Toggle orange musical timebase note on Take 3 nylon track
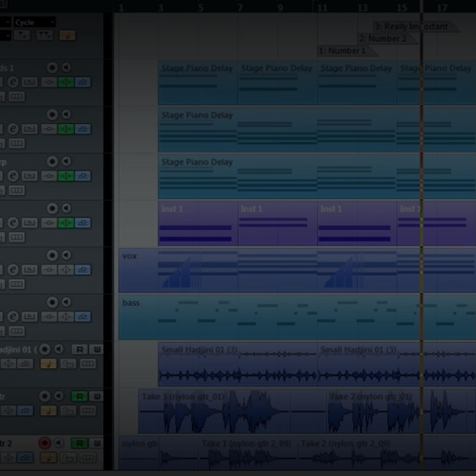The image size is (476, 476). point(49,411)
